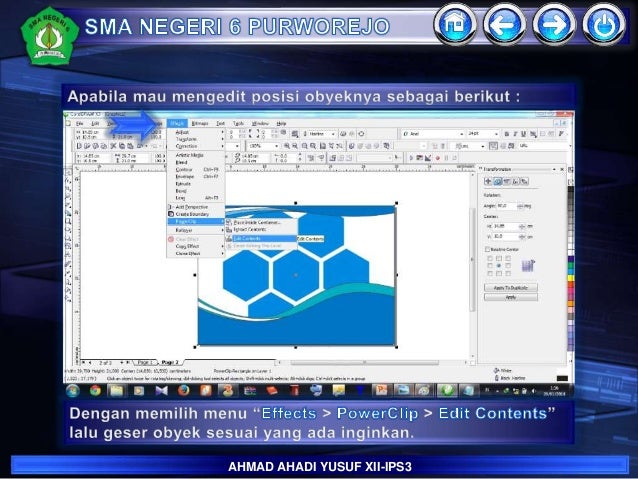Click the Center H value field
638x479 pixels.
pyautogui.click(x=506, y=226)
